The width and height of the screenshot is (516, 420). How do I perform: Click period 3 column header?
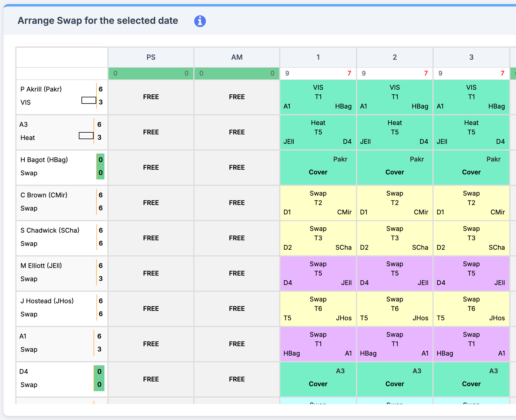tap(471, 57)
